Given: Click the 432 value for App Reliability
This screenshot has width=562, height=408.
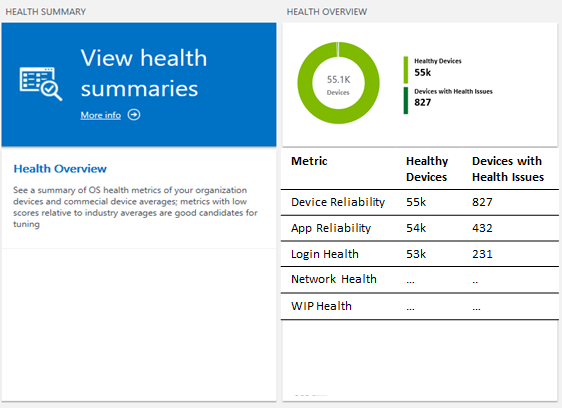Looking at the screenshot, I should tap(482, 228).
